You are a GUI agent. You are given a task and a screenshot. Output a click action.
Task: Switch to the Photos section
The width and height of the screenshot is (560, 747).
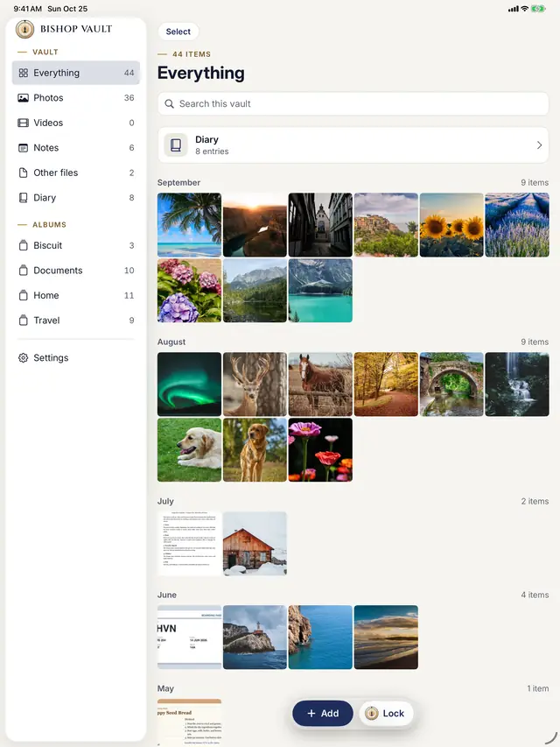point(76,98)
